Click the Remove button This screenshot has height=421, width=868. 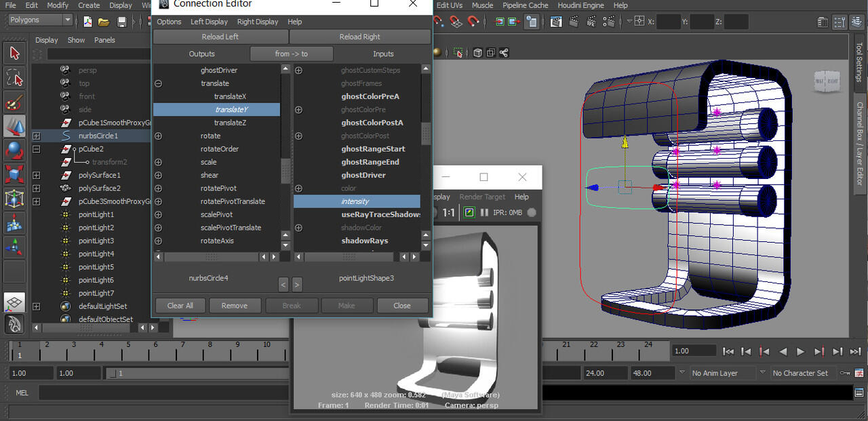tap(235, 306)
